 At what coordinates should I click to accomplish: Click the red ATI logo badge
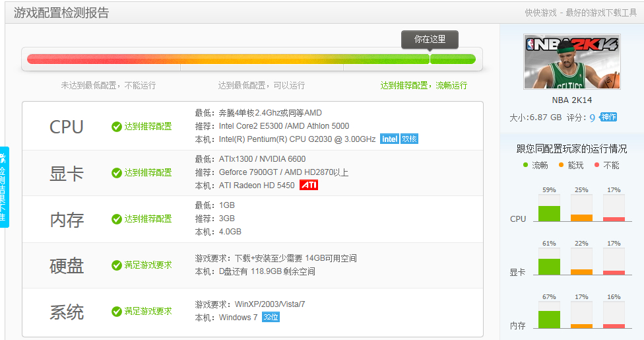click(x=309, y=185)
